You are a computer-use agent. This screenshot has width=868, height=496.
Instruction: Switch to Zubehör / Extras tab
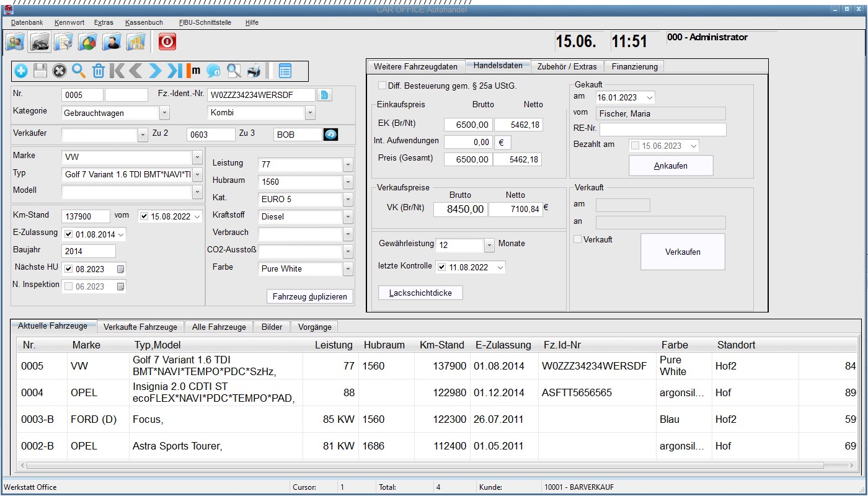[567, 66]
